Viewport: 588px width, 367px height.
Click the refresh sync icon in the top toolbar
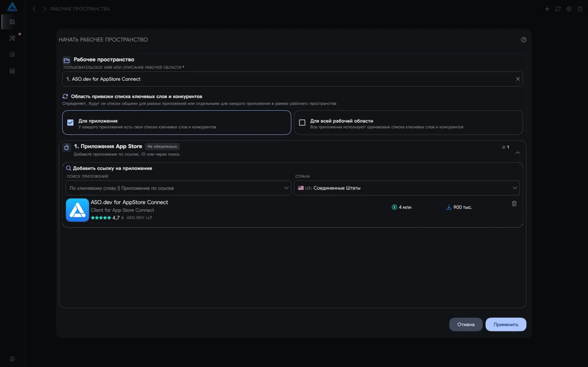(558, 9)
